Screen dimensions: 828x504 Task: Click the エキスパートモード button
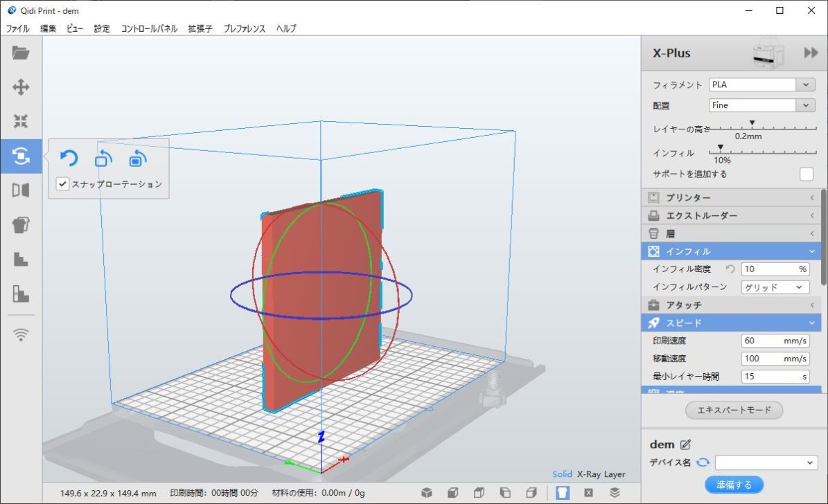pyautogui.click(x=734, y=410)
